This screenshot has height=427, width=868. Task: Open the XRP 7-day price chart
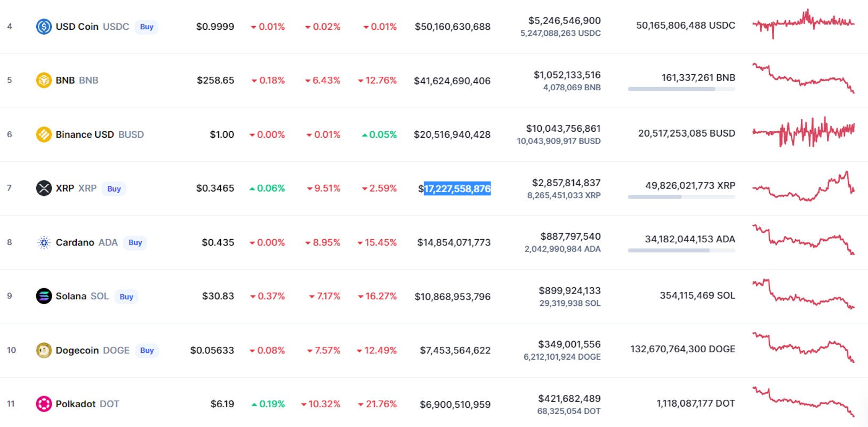click(803, 187)
